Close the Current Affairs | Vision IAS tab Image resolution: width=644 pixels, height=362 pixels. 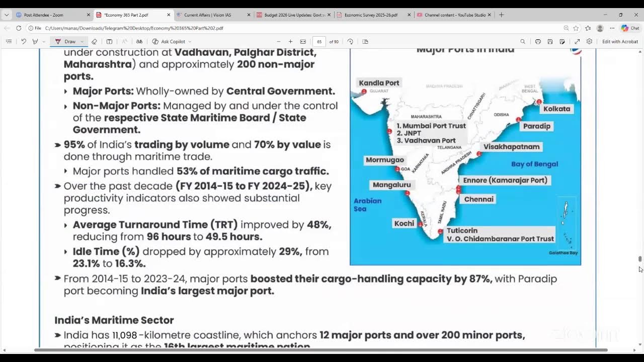(249, 15)
